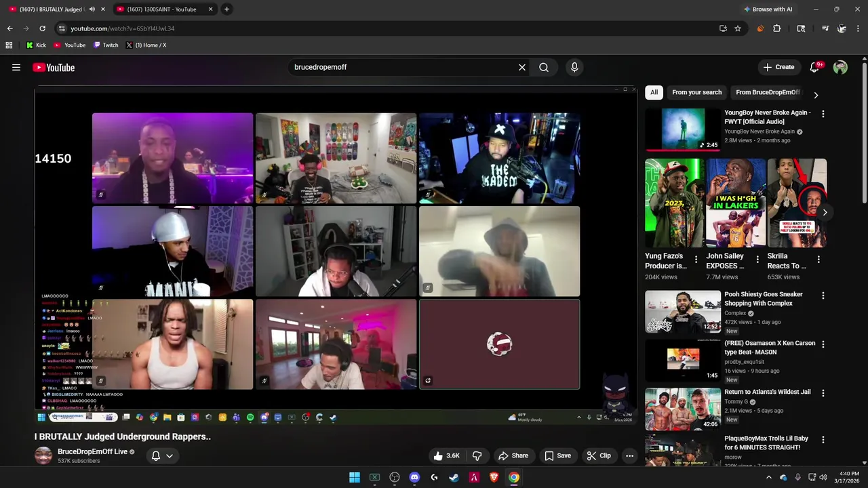
Task: Open Steam from taskbar
Action: coord(454,477)
